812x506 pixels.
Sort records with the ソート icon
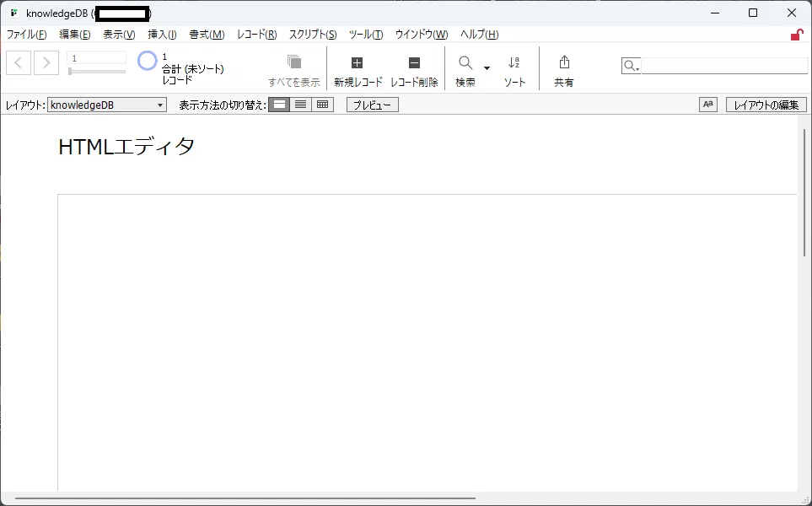[x=514, y=63]
